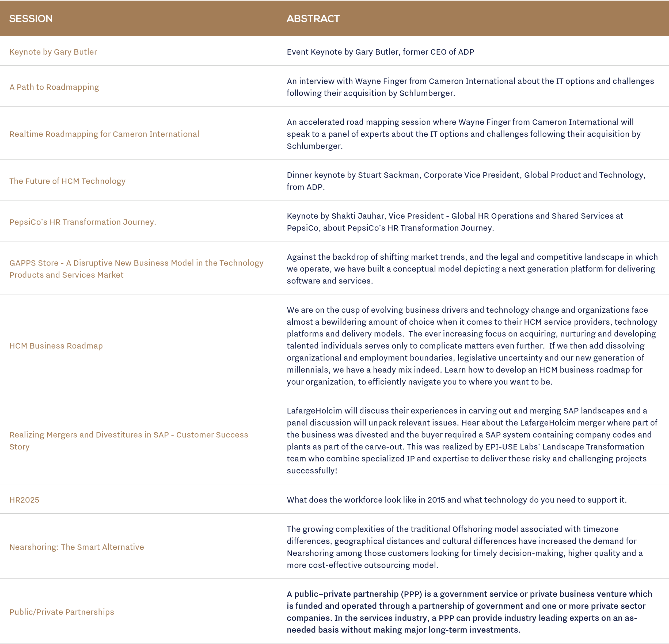Click abstract 'Against the backdrop of shifting market trends'
The height and width of the screenshot is (644, 669).
(472, 269)
